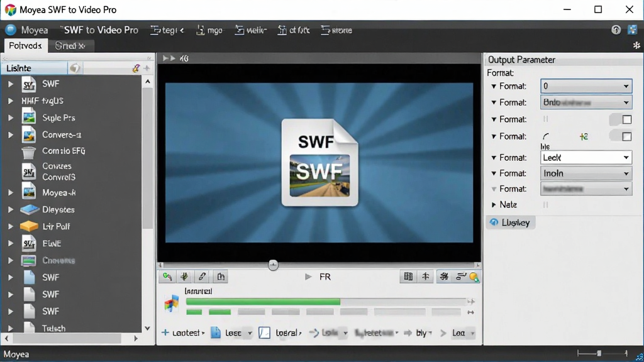
Task: Open the last toolbar menu item
Action: click(x=336, y=30)
